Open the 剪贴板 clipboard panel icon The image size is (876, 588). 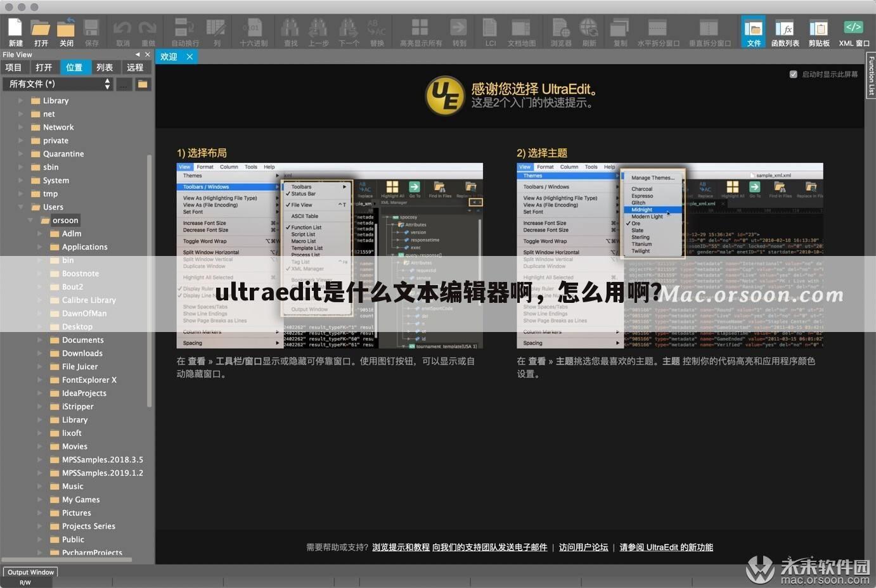click(818, 32)
